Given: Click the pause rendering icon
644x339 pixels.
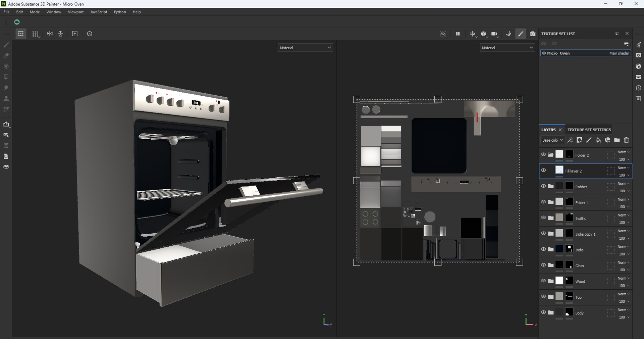Looking at the screenshot, I should click(458, 34).
